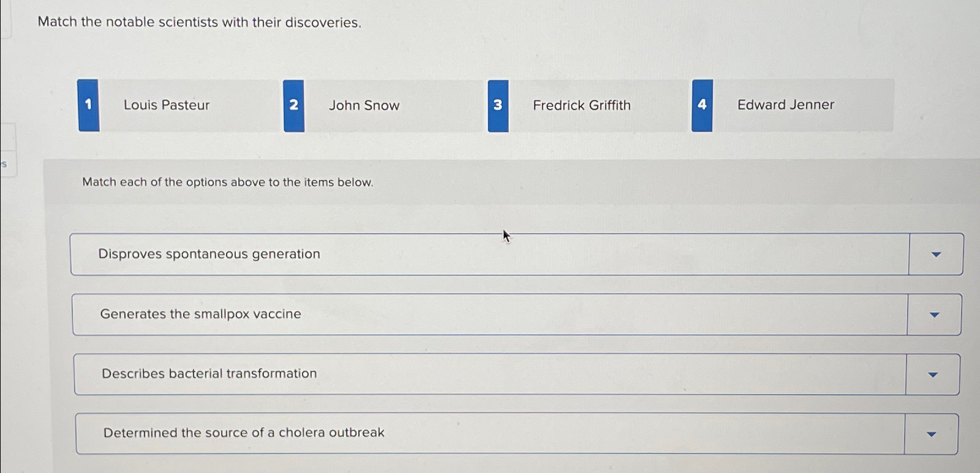Click the question title about notable scientists
The image size is (980, 473).
[199, 22]
